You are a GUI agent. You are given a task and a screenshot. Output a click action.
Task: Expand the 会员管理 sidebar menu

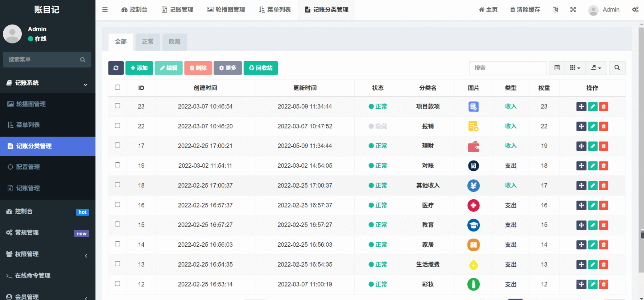coord(48,297)
